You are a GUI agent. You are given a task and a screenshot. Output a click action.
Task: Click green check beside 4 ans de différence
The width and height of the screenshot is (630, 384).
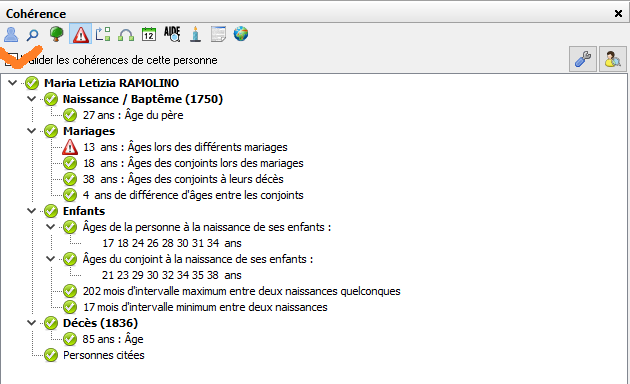[70, 195]
